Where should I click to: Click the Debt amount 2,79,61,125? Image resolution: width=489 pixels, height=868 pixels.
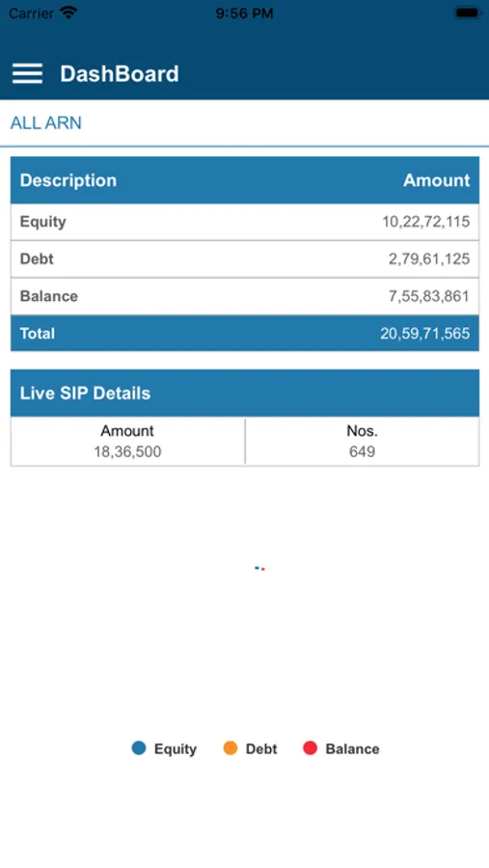[x=429, y=258]
